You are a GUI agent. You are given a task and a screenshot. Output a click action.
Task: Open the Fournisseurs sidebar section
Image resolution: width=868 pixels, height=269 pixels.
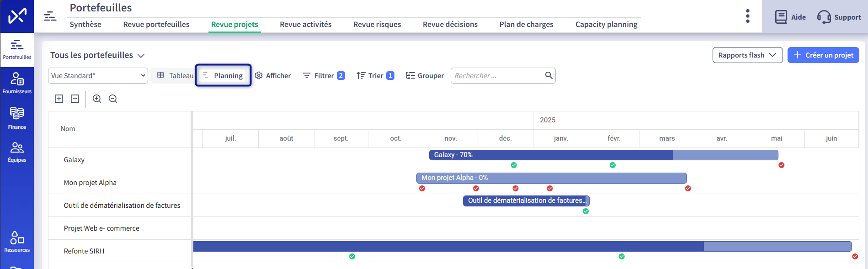17,83
